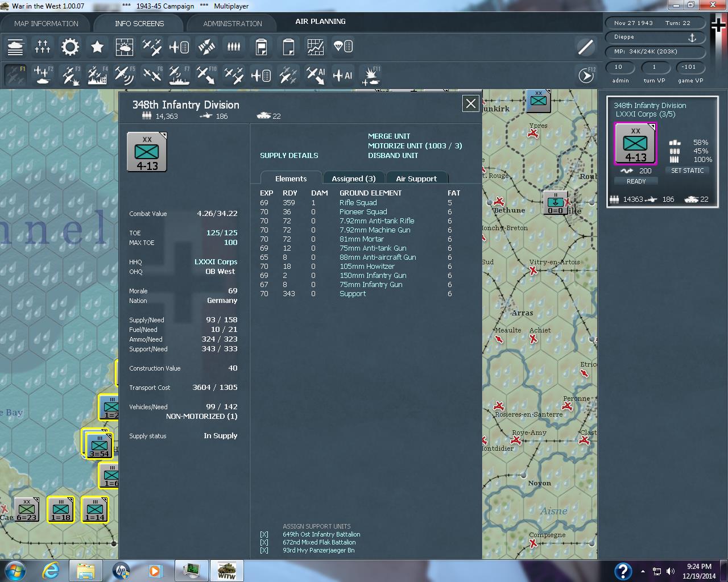Open game preferences gear icon

(x=70, y=47)
